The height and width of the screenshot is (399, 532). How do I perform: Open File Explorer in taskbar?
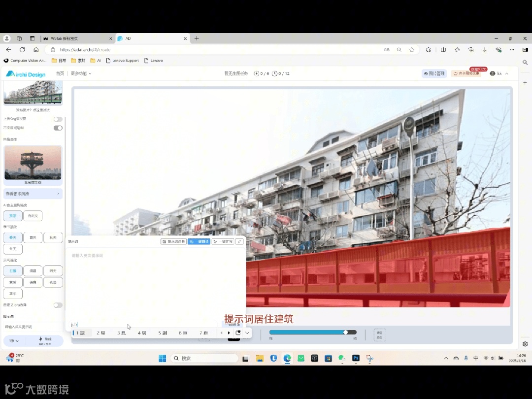(x=260, y=358)
